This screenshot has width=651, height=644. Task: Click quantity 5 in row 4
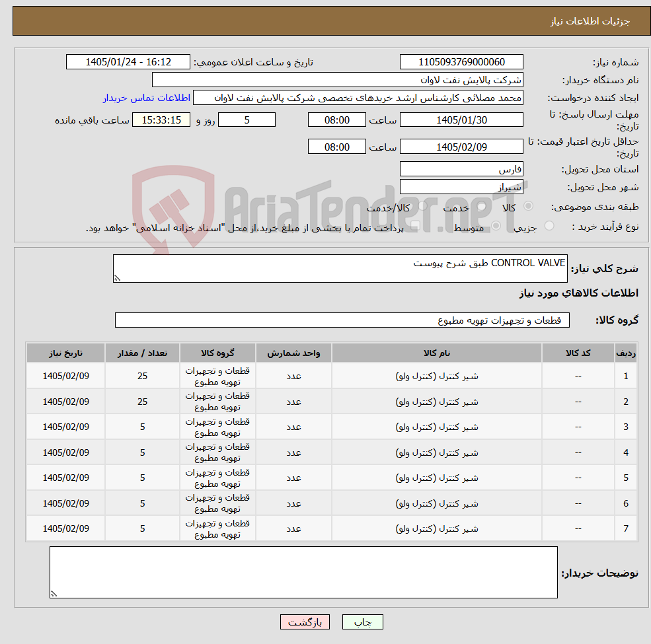pos(142,452)
